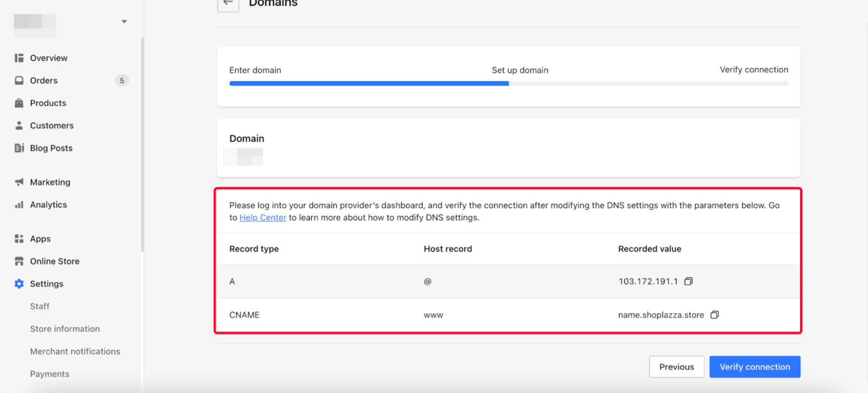The height and width of the screenshot is (393, 868).
Task: Click the Online Store storefront icon
Action: click(x=19, y=261)
